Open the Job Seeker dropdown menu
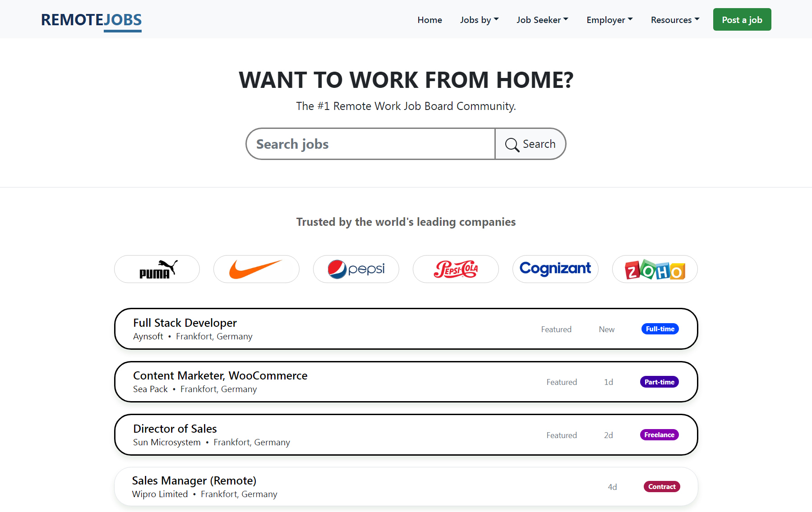The width and height of the screenshot is (812, 512). point(542,20)
